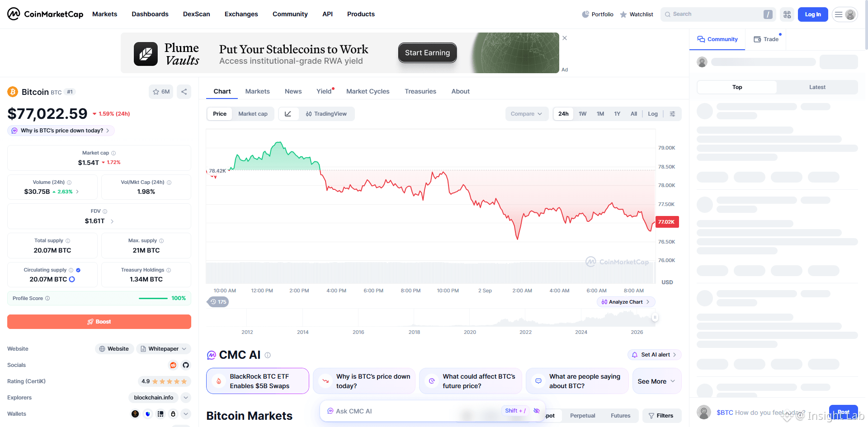
Task: Hide the Ask CMC AI bar via eye icon
Action: pyautogui.click(x=537, y=411)
